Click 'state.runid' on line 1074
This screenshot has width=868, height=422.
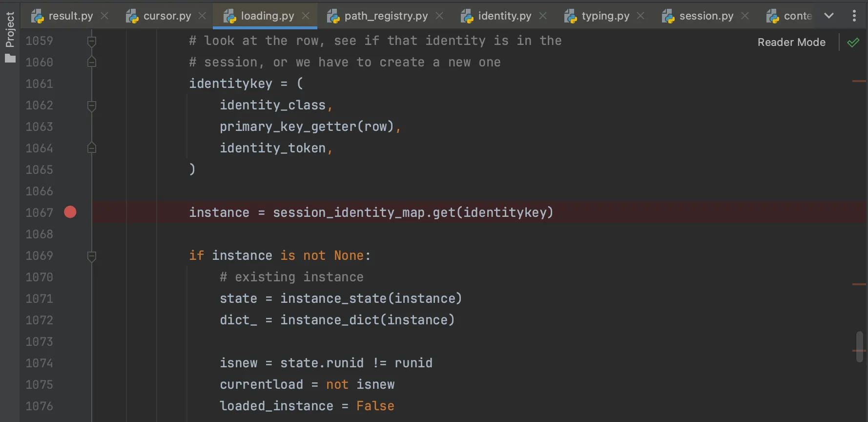(322, 363)
